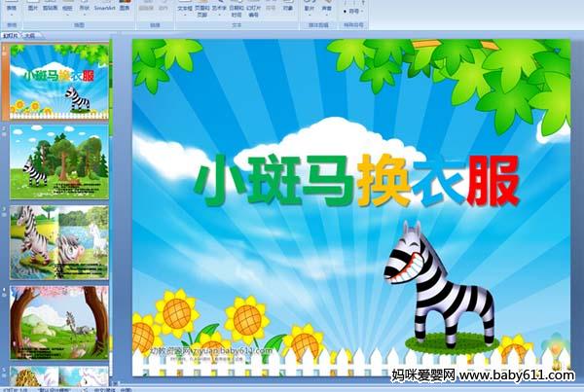Screen dimensions: 584x392
Task: Click the 相册 (Photo Album) icon
Action: pyautogui.click(x=66, y=10)
